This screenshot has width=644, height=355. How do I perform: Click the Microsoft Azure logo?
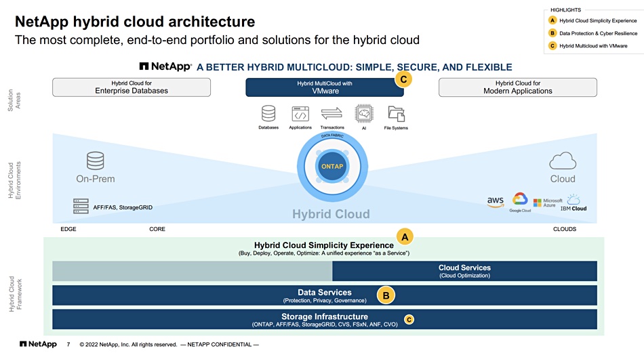click(548, 203)
